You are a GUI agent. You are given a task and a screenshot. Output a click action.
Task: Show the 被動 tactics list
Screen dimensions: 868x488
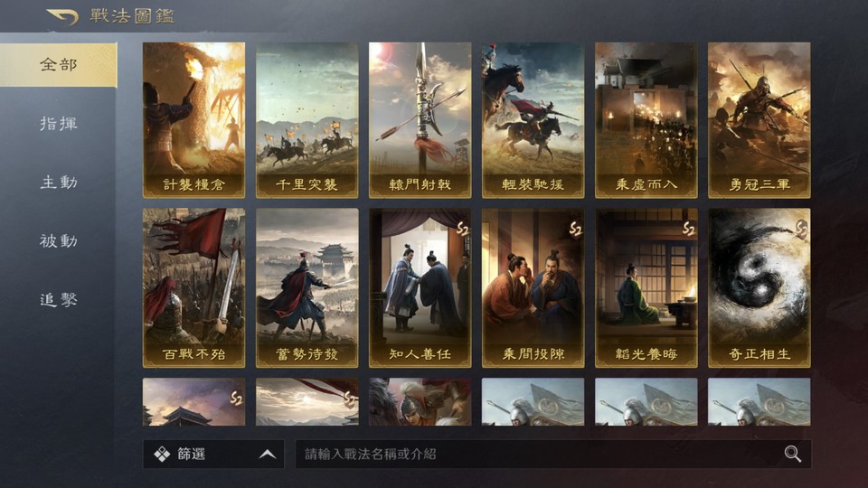(58, 240)
